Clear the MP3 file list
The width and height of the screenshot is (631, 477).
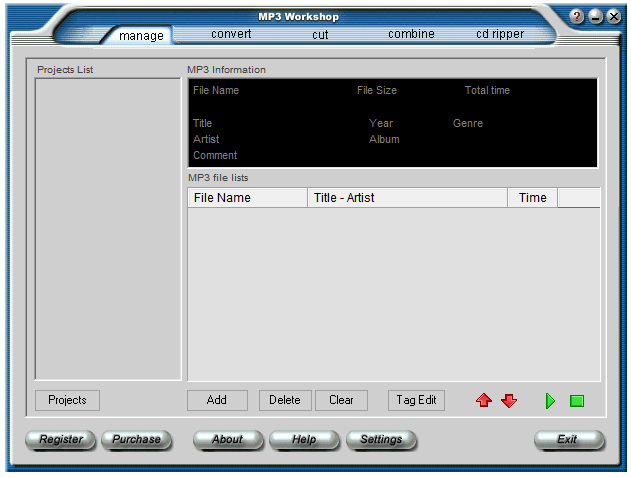(x=341, y=400)
